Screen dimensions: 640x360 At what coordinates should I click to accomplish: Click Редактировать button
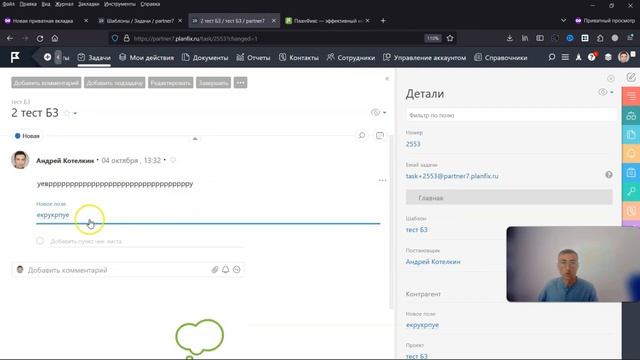(171, 83)
